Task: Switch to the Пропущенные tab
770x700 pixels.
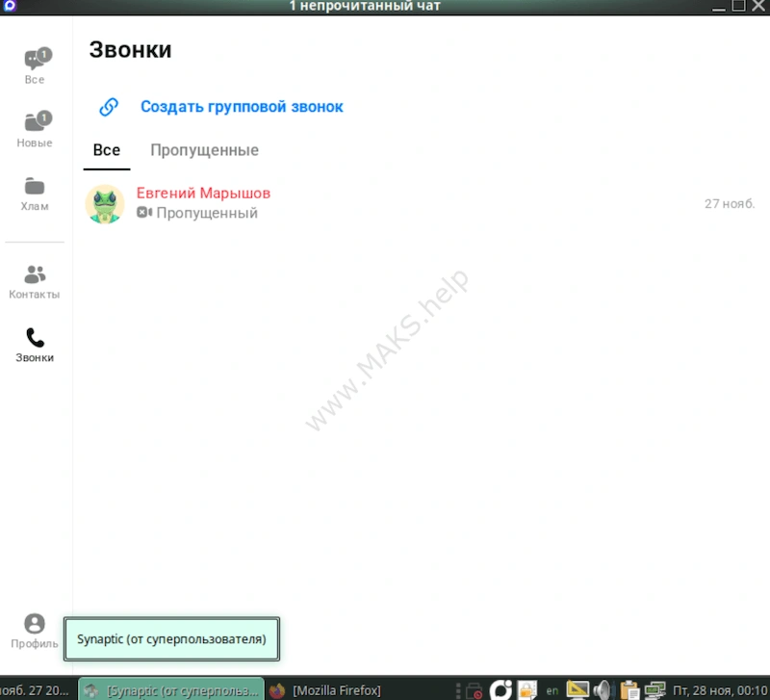Action: (204, 150)
